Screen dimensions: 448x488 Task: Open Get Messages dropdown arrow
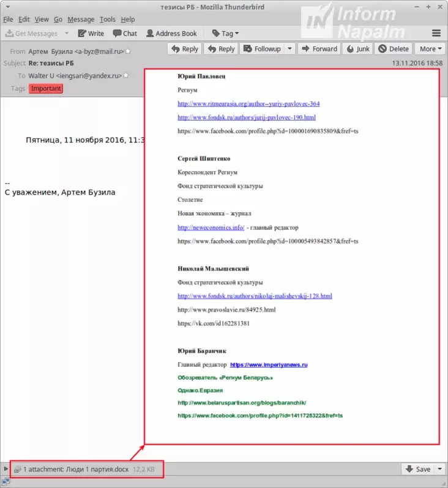coord(67,33)
